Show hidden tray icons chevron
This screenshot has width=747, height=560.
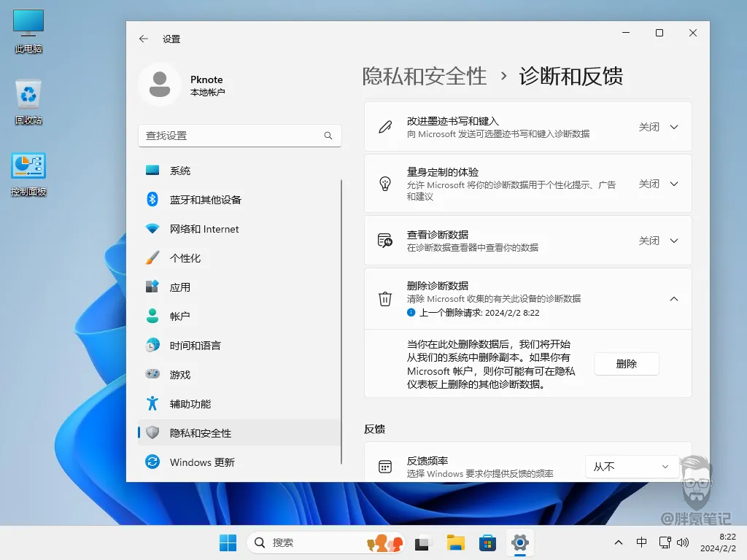coord(619,542)
